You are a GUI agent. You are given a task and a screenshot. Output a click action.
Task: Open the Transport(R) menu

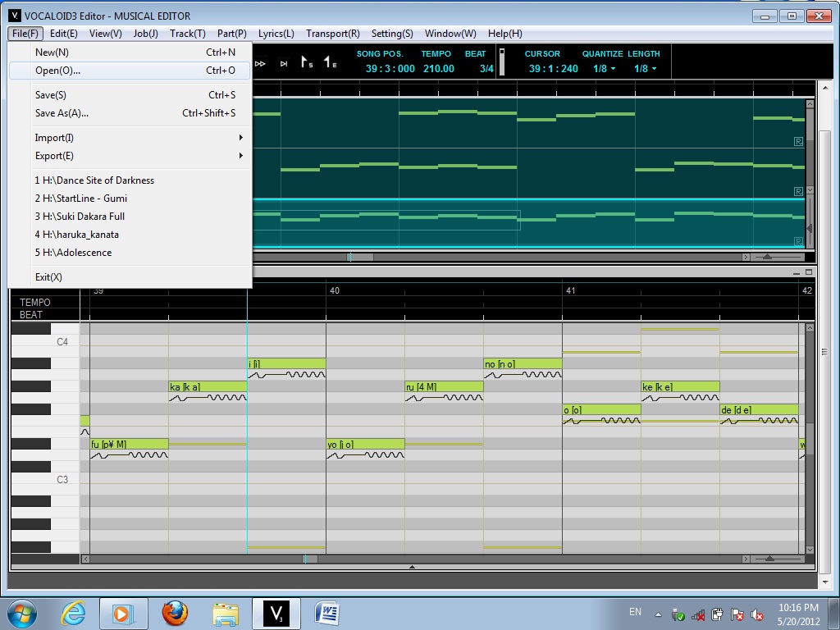333,33
